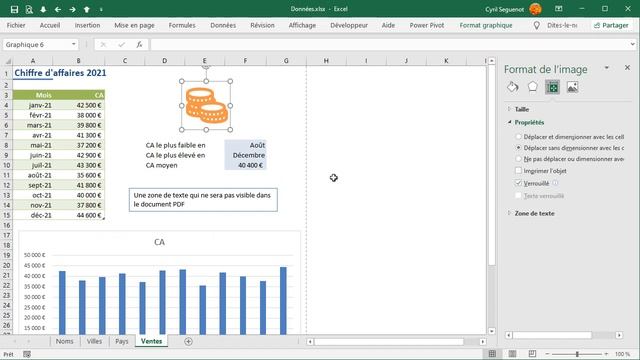Switch to Page Layout view icon

click(x=512, y=354)
